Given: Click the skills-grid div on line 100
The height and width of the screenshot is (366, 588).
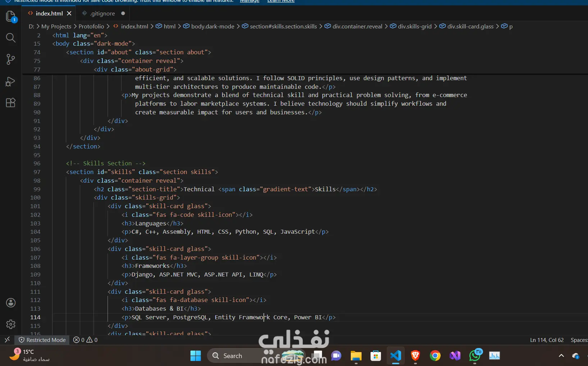Looking at the screenshot, I should (137, 197).
